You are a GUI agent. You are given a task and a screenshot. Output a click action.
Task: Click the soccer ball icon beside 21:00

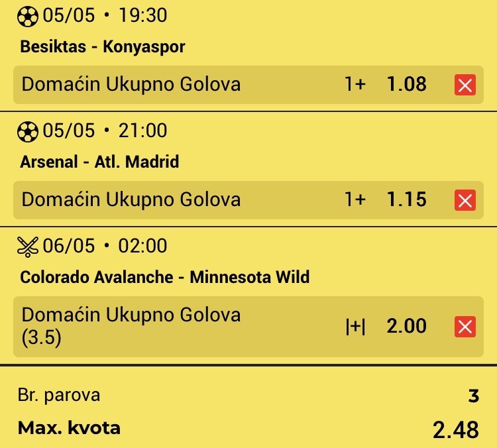coord(28,132)
